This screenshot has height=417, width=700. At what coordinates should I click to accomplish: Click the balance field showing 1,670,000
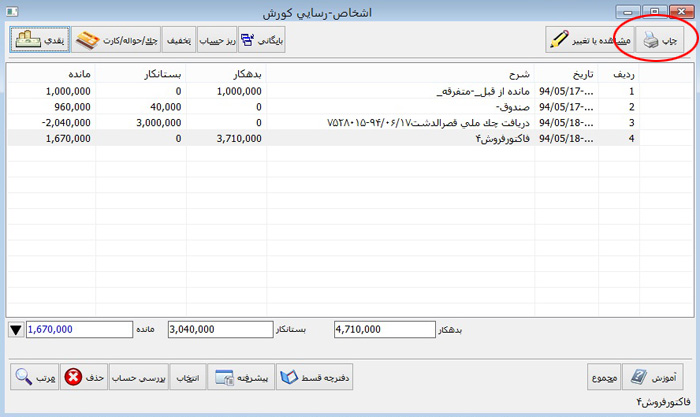click(x=77, y=329)
